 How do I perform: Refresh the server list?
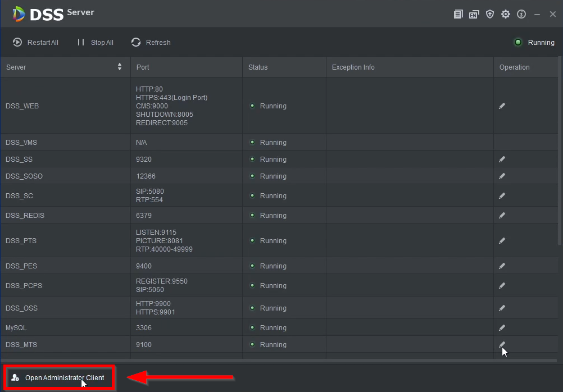[151, 42]
